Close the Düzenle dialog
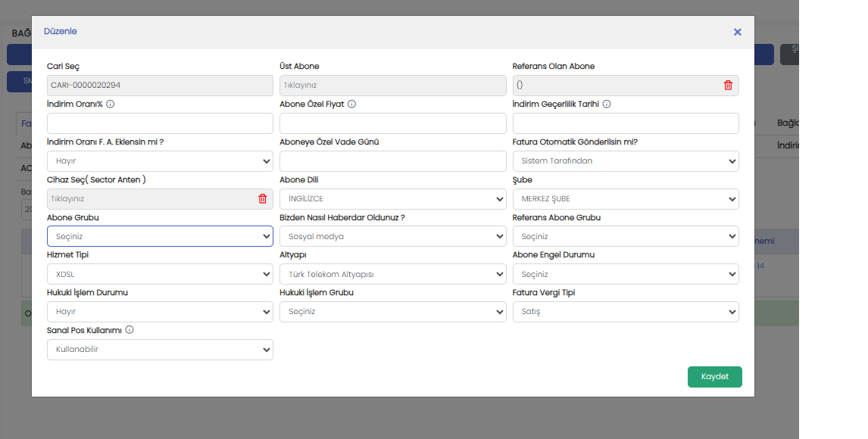Viewport: 868px width, 439px height. (737, 32)
